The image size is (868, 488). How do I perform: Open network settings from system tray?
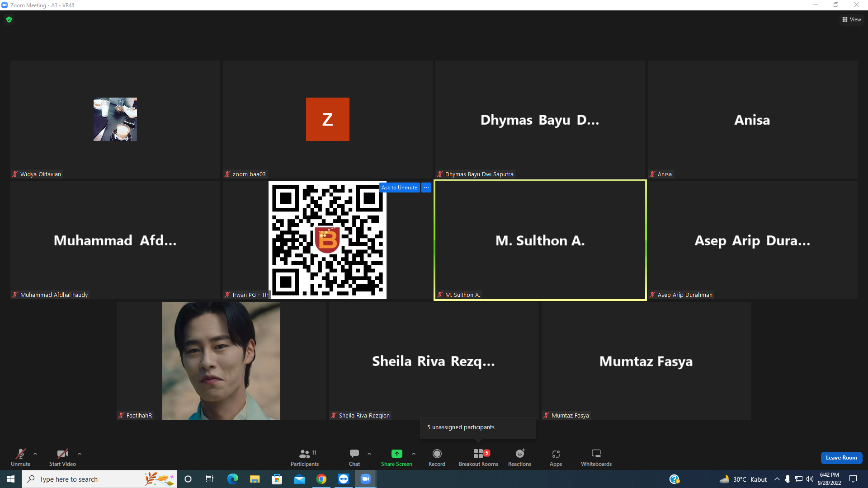tap(799, 479)
